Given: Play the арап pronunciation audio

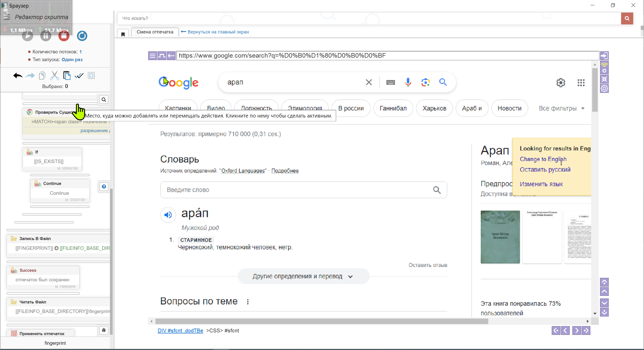Looking at the screenshot, I should pyautogui.click(x=168, y=215).
